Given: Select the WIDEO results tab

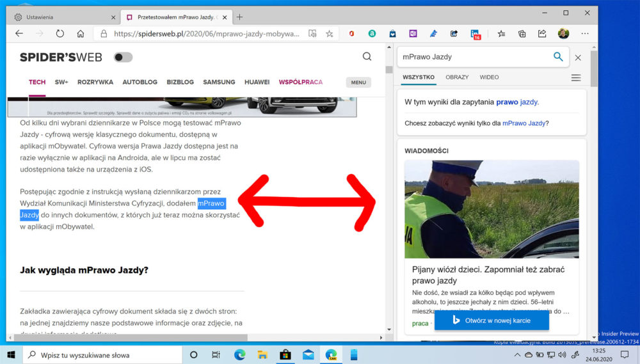Looking at the screenshot, I should 489,77.
